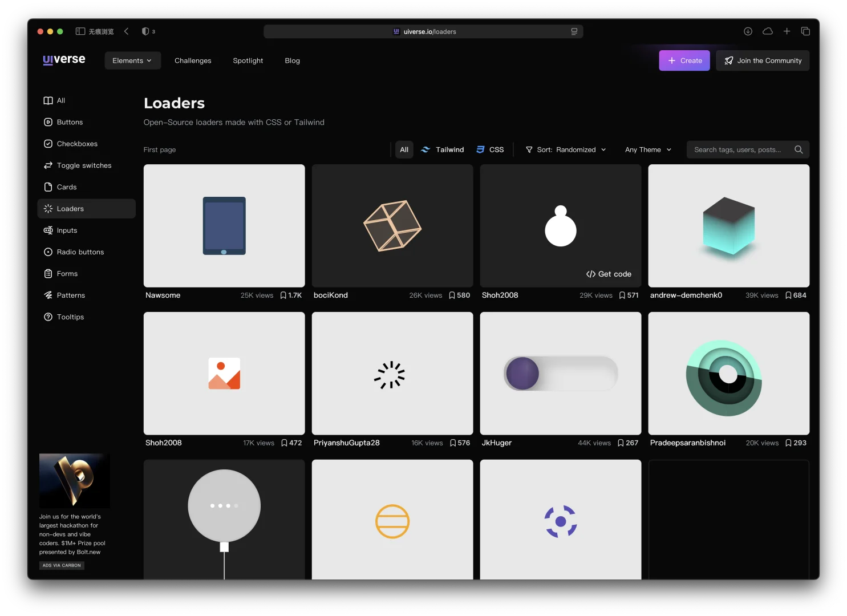Open PriyanshuGupta28's spinner loader preview

coord(392,374)
